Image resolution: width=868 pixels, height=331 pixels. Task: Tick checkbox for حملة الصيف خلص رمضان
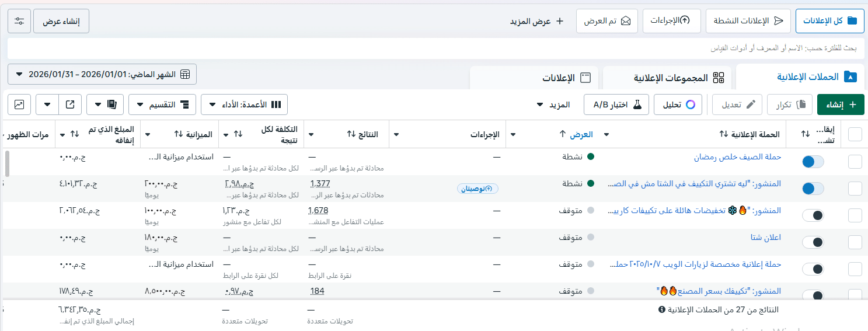pos(855,162)
